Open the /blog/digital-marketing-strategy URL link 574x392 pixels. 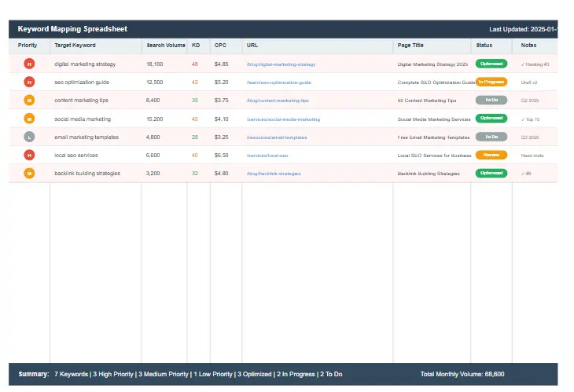click(x=281, y=64)
